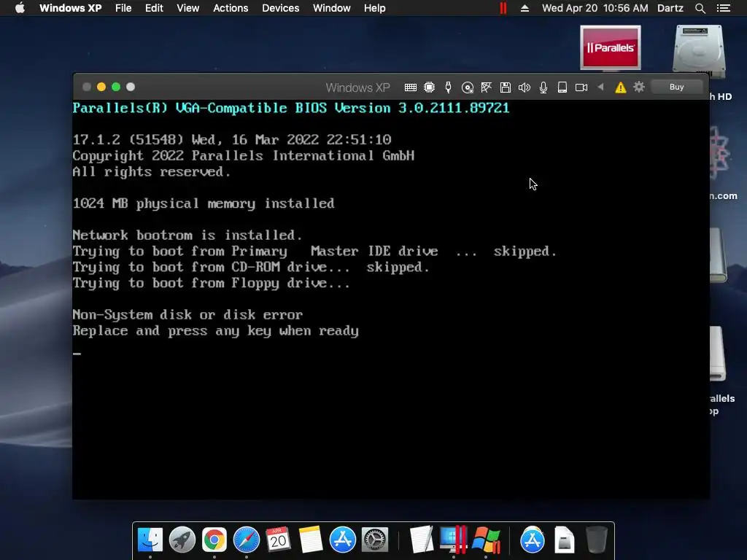Open the View menu
747x560 pixels.
pyautogui.click(x=187, y=8)
